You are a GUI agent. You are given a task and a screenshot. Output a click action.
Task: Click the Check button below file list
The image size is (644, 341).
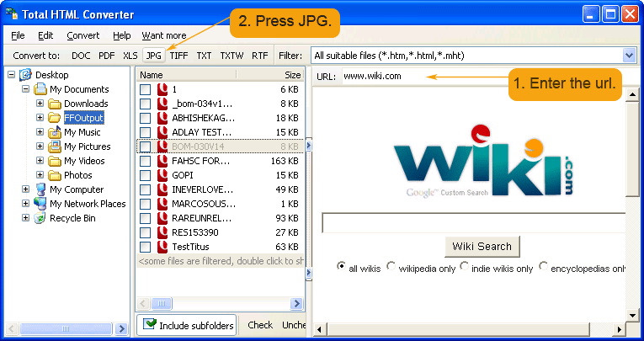[x=260, y=325]
